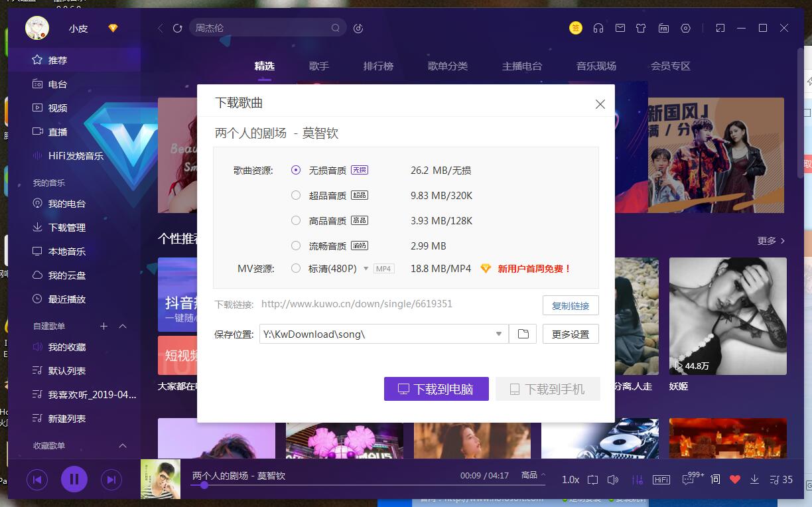Play the previous track
Screen dimensions: 812x507
tap(37, 479)
